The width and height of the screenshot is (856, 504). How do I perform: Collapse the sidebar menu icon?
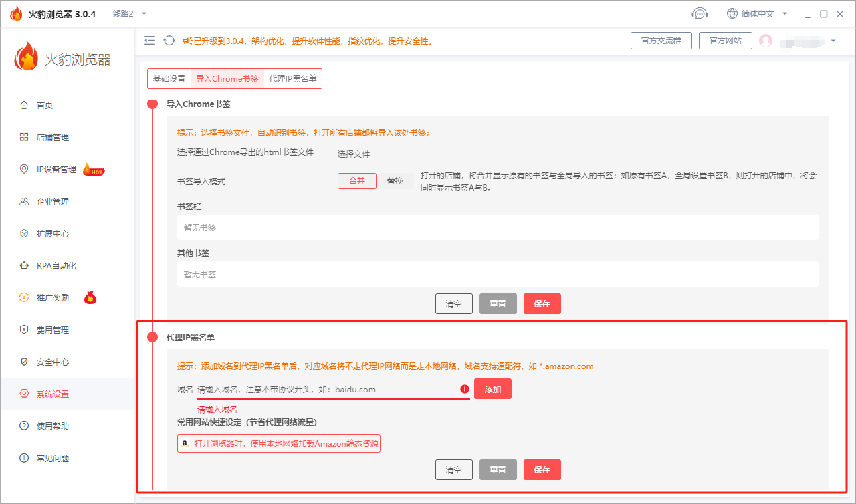tap(150, 41)
